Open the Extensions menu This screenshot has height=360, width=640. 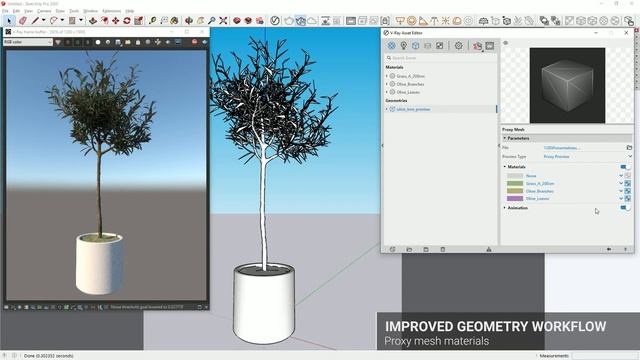pyautogui.click(x=111, y=11)
